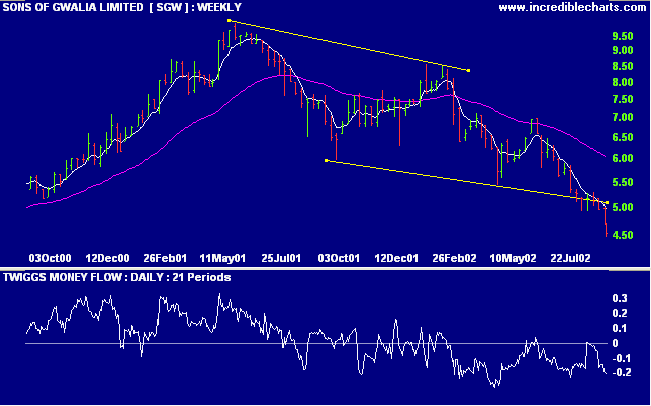Click the 5.50 price axis label
The image size is (651, 406).
pos(623,182)
